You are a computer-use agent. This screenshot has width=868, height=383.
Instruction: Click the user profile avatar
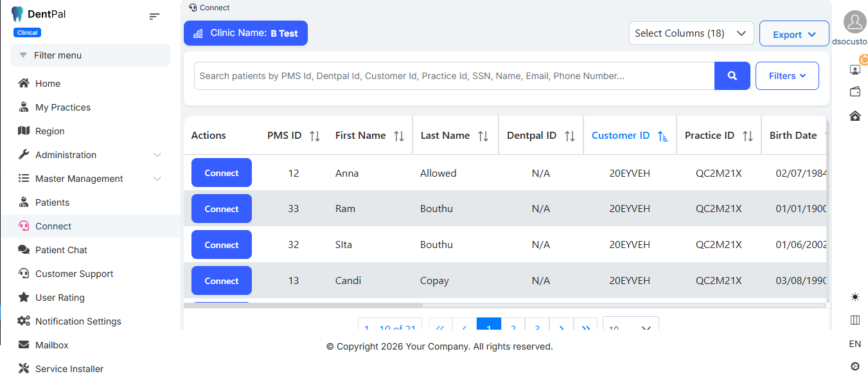click(x=855, y=22)
